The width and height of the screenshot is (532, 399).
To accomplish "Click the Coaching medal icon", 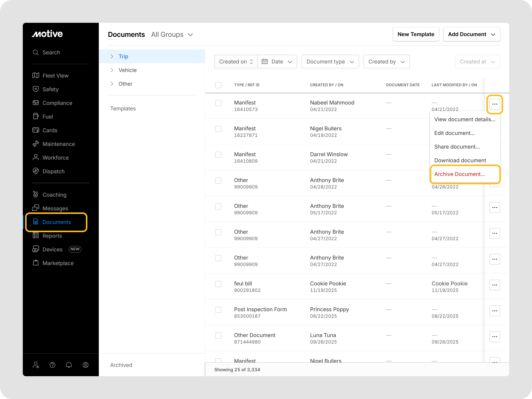I will pyautogui.click(x=36, y=194).
